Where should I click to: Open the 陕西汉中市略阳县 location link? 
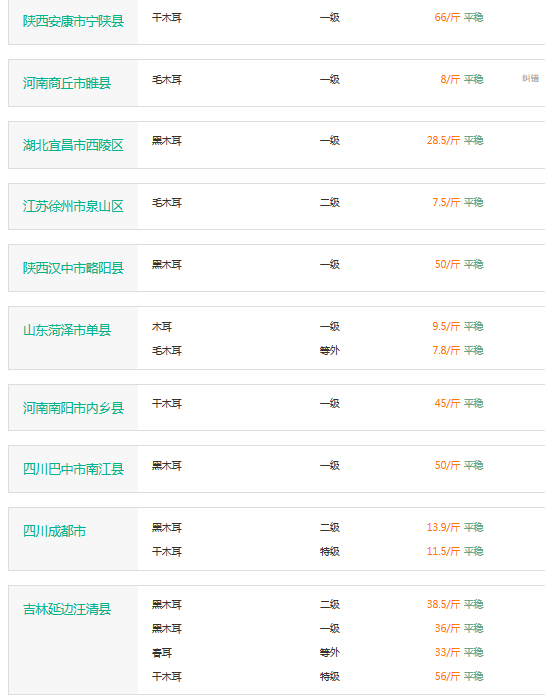pos(73,268)
